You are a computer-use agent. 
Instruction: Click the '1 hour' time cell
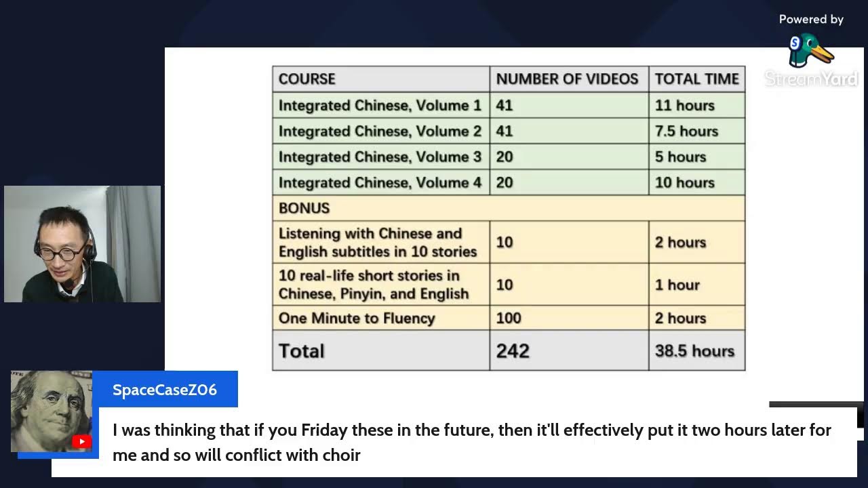click(x=697, y=285)
